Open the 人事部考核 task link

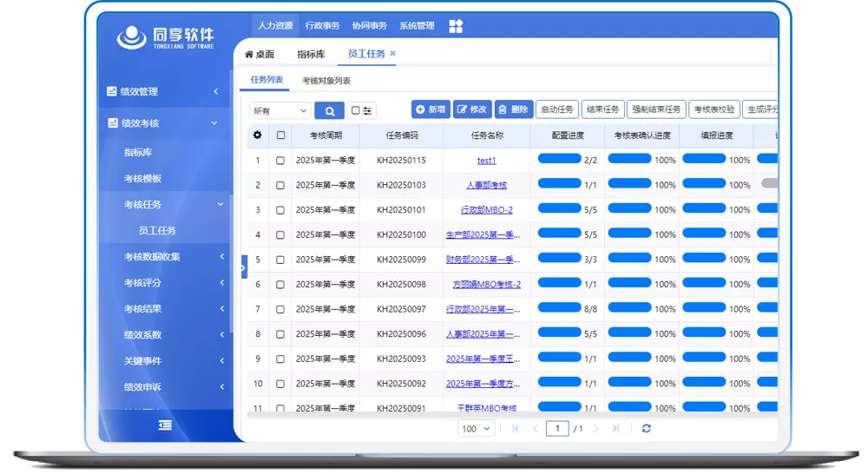tap(487, 186)
